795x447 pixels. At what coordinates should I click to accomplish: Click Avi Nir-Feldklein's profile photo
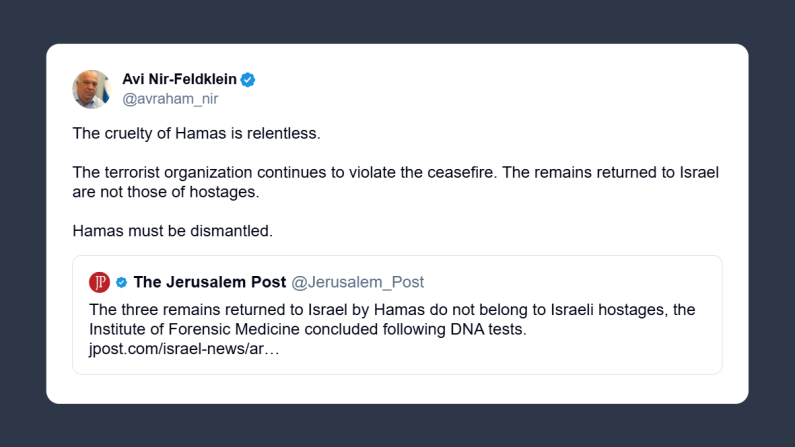91,89
